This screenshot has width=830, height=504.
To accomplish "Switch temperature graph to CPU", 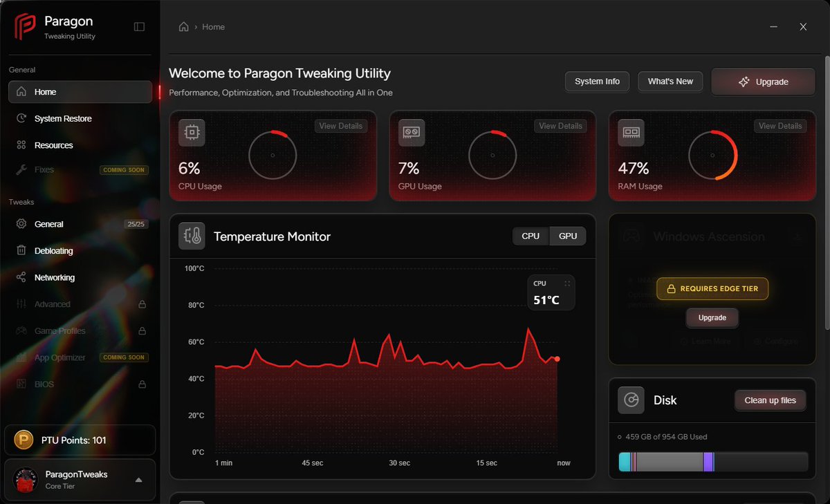I will 531,236.
